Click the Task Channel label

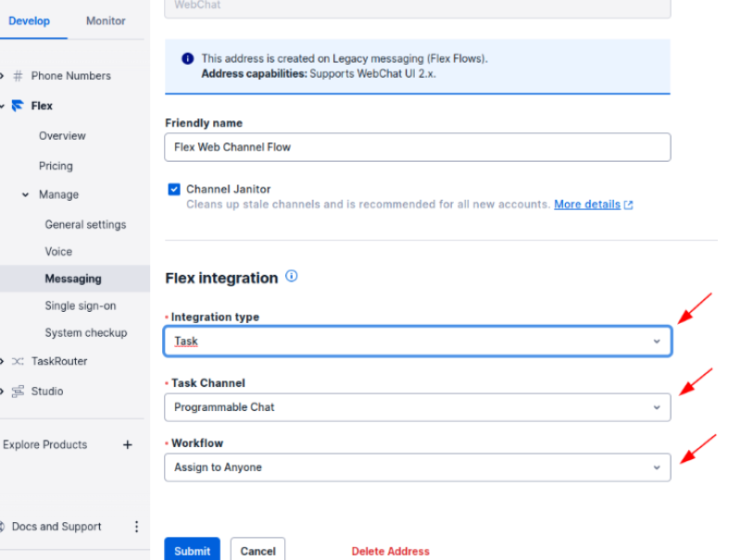point(207,383)
